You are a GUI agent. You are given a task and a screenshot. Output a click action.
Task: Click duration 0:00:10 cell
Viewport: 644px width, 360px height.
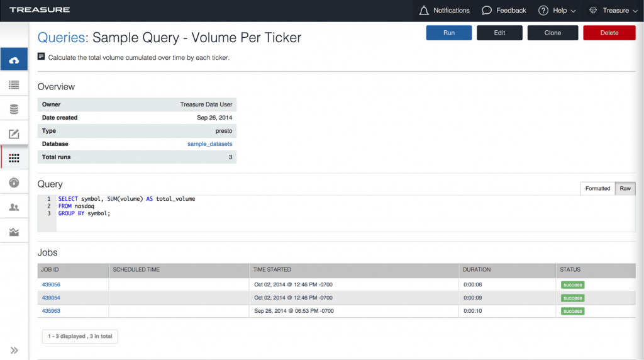473,311
